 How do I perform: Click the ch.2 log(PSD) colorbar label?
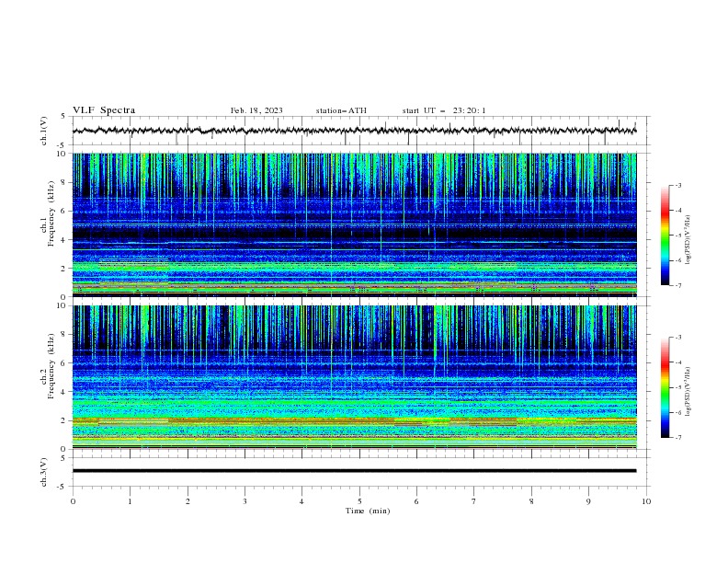click(x=688, y=392)
